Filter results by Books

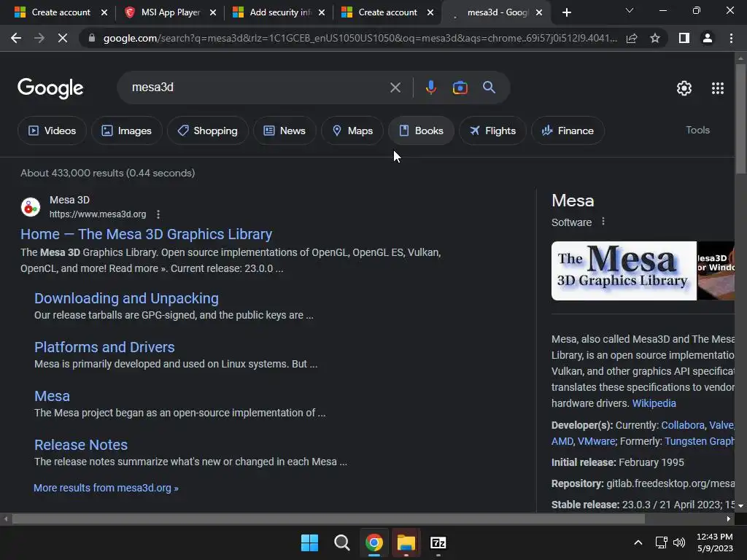[x=421, y=131]
